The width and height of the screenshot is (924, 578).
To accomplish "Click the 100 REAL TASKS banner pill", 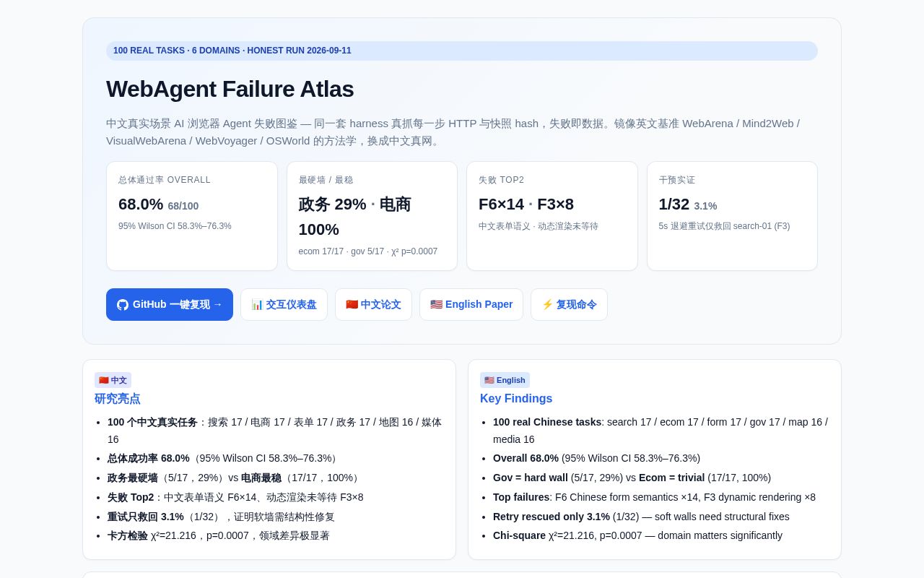I will [462, 51].
